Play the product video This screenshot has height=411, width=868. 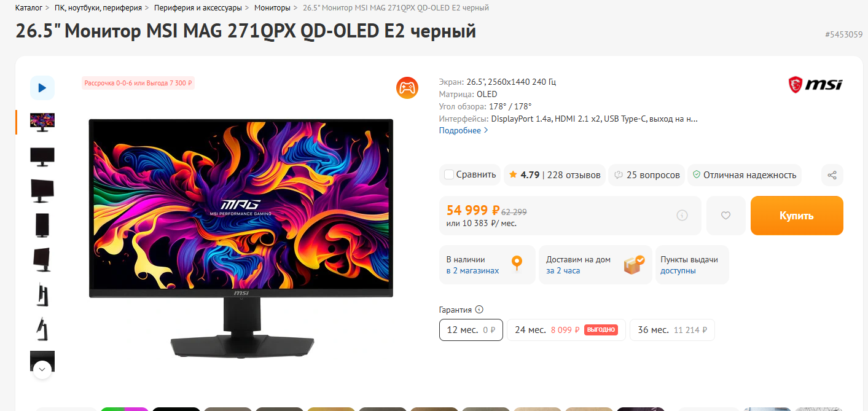coord(42,88)
